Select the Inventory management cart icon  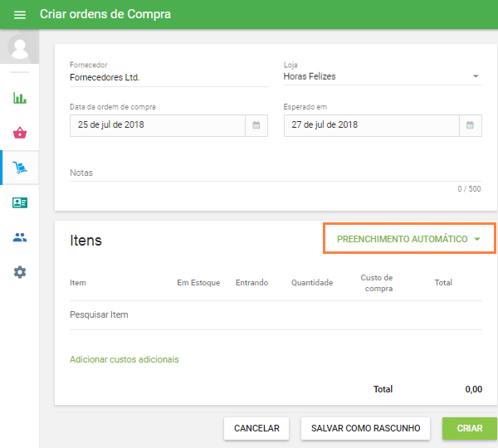tap(20, 168)
